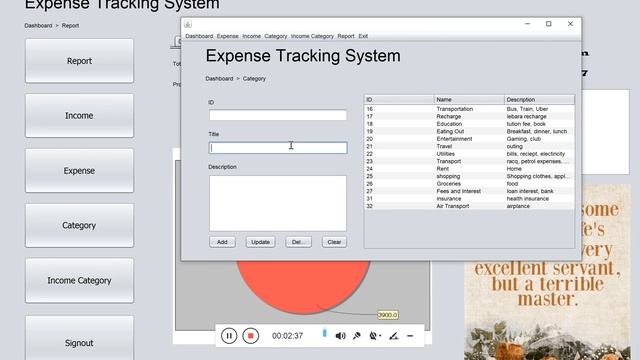640x360 pixels.
Task: Select the Air Transport category row
Action: point(469,206)
